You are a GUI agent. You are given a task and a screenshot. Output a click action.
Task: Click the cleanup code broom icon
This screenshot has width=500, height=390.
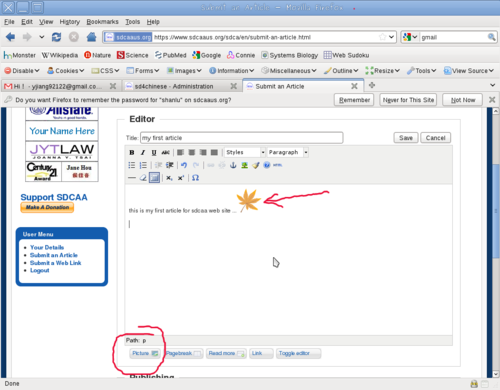pos(256,165)
